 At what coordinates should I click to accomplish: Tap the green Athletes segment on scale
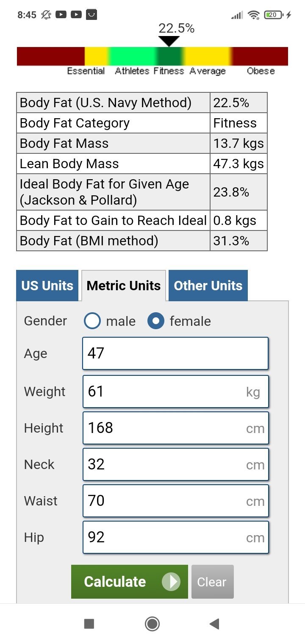(x=132, y=56)
